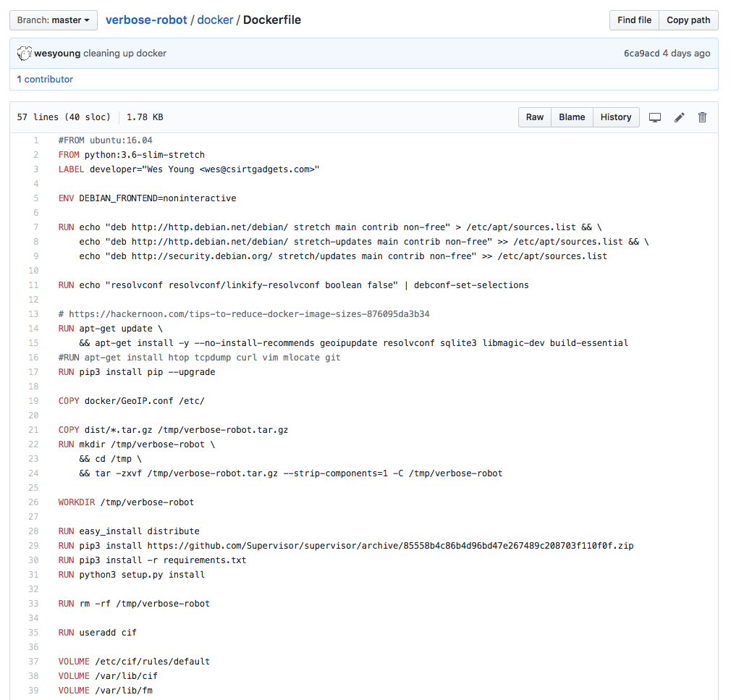This screenshot has width=731, height=700.
Task: Open the Blame view
Action: pyautogui.click(x=572, y=117)
